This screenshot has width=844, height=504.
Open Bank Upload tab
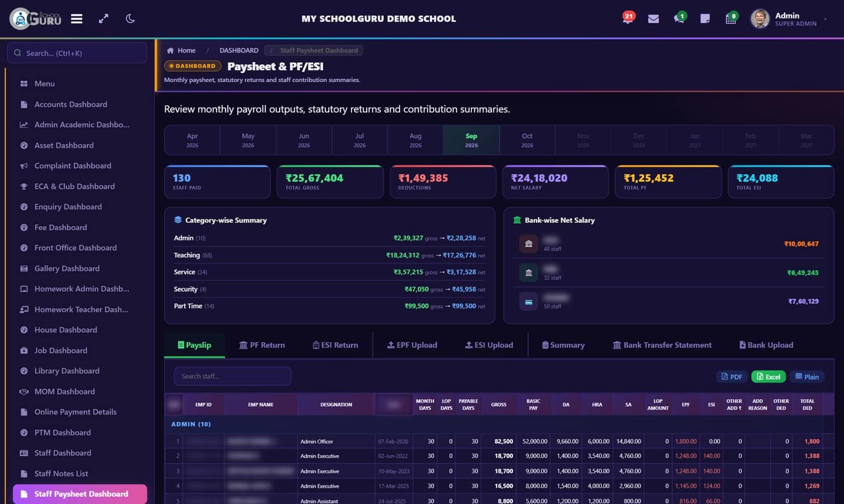pyautogui.click(x=766, y=345)
